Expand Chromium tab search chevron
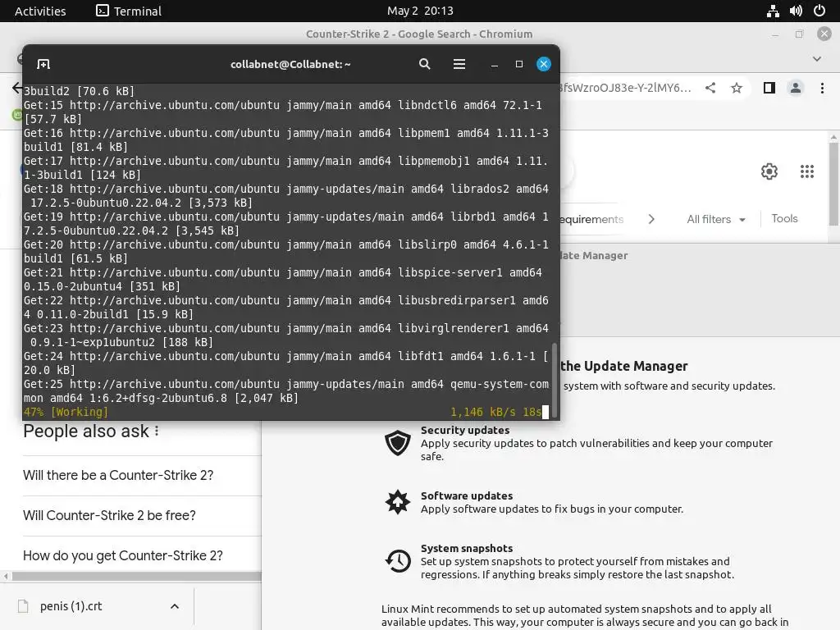Screen dimensions: 840x630 tap(817, 59)
